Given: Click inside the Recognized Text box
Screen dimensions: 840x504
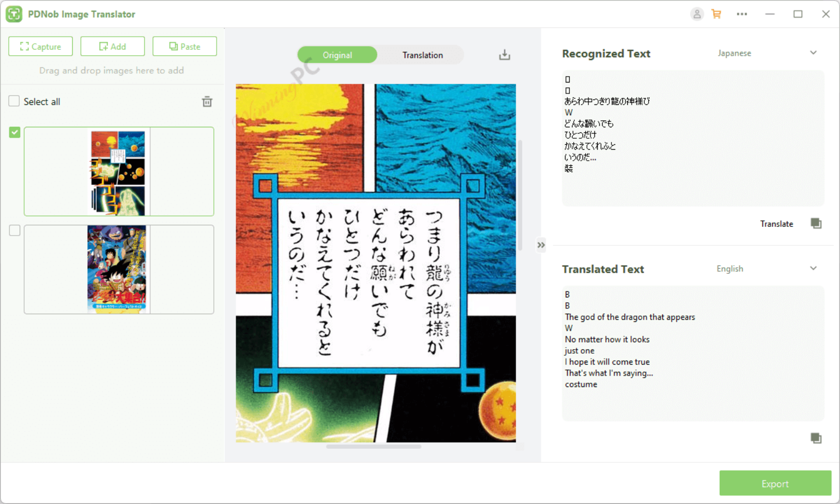Looking at the screenshot, I should tap(693, 138).
